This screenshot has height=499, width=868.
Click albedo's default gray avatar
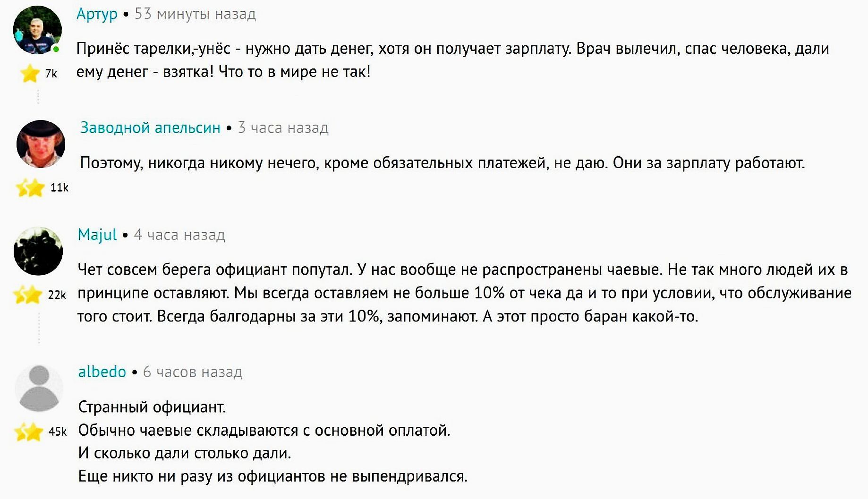[39, 388]
